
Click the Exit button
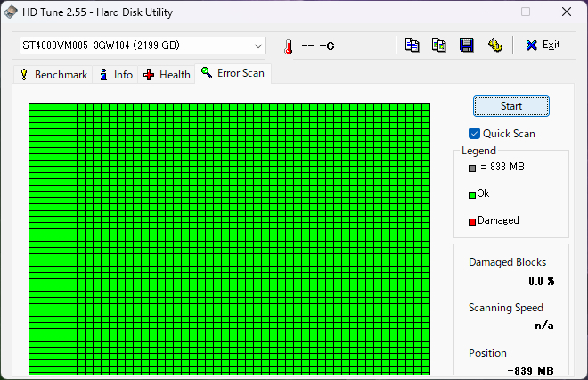coord(543,45)
